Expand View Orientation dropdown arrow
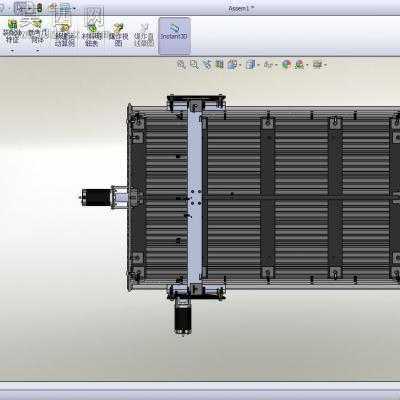Image resolution: width=400 pixels, height=400 pixels. [x=240, y=65]
